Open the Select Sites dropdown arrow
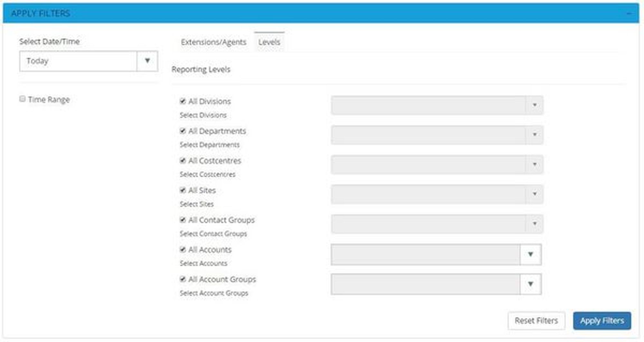This screenshot has width=644, height=342. click(535, 194)
